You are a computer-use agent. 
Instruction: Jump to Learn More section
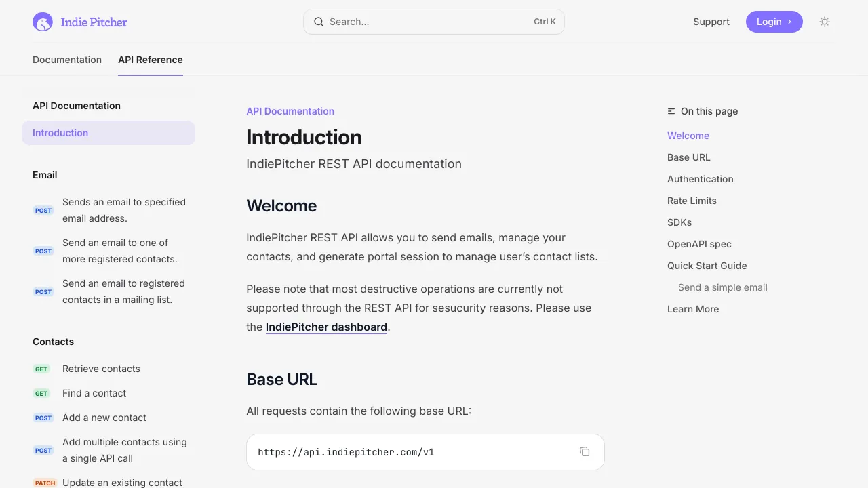pos(693,309)
